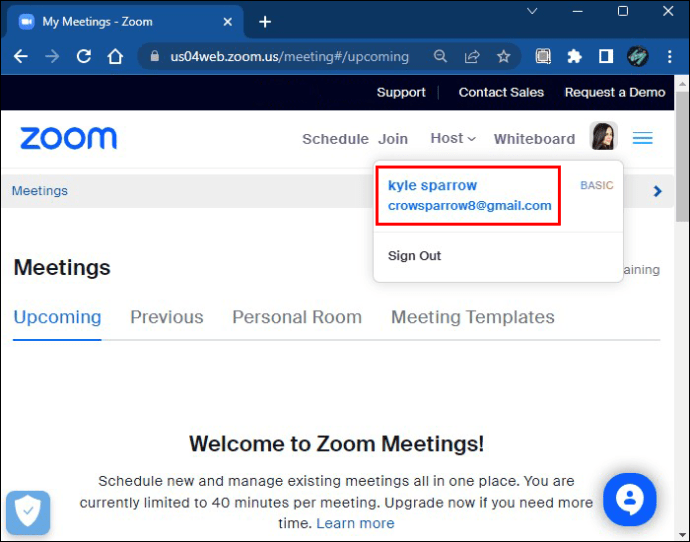
Task: Minimize the browser window
Action: coord(578,11)
